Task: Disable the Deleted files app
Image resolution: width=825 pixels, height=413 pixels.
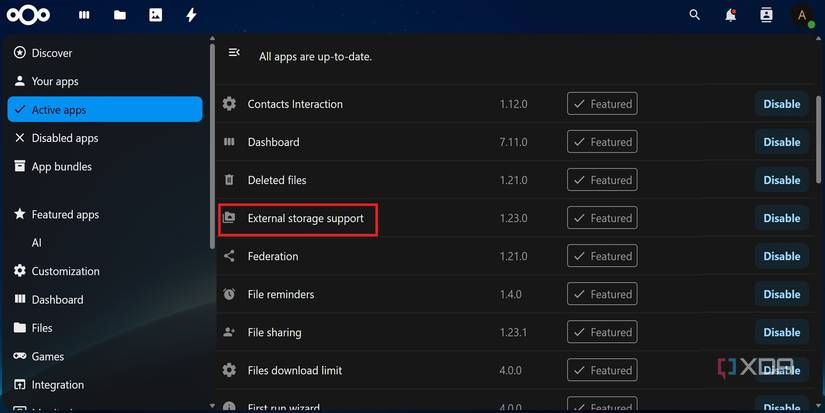Action: point(782,180)
